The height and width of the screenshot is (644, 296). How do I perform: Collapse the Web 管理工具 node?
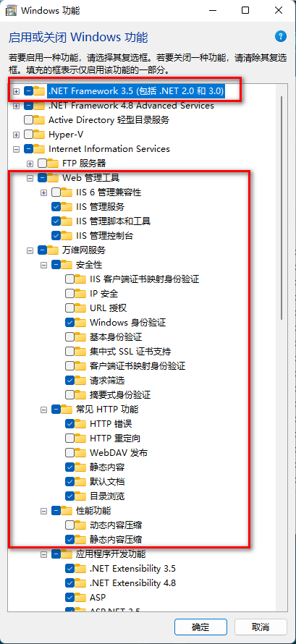coord(30,178)
